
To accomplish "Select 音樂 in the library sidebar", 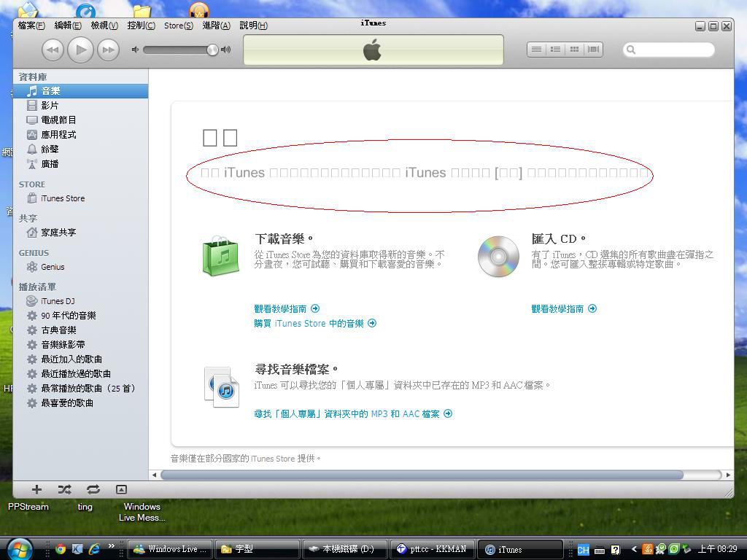I will (80, 91).
